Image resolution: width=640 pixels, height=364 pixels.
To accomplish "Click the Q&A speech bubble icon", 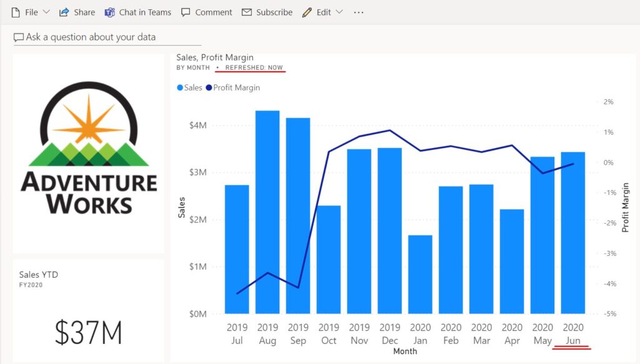I will coord(19,37).
